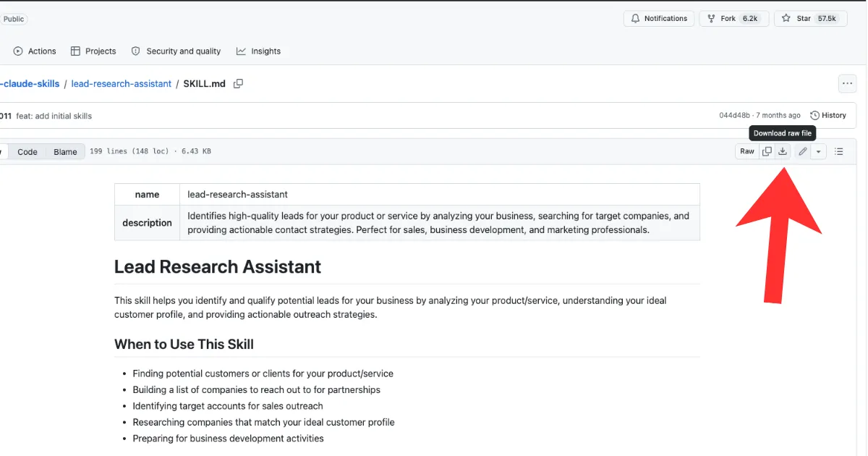Expand the edit file options dropdown arrow
868x456 pixels.
click(819, 151)
